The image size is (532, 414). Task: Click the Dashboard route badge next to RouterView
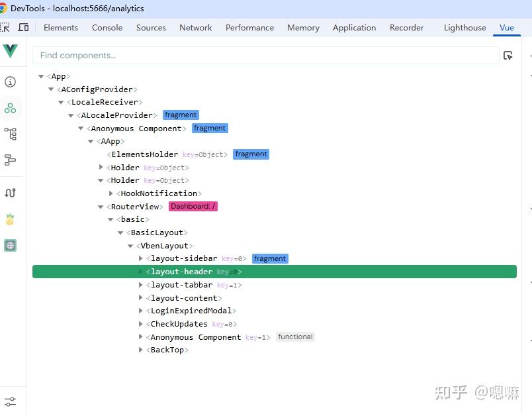tap(193, 206)
